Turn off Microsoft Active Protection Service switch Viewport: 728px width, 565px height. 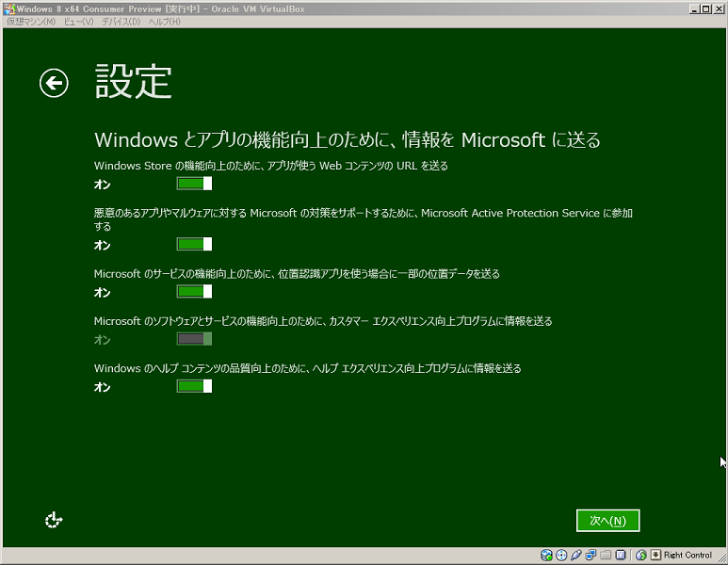pyautogui.click(x=194, y=245)
